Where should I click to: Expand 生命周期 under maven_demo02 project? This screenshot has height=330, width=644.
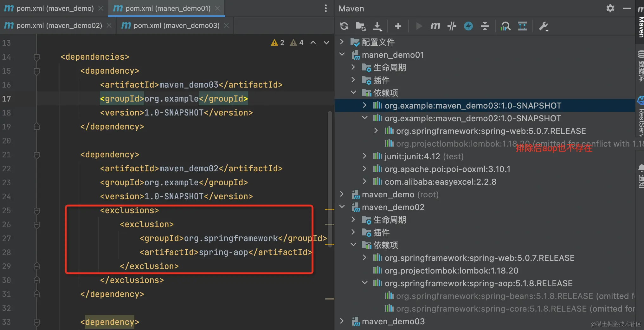pos(353,220)
